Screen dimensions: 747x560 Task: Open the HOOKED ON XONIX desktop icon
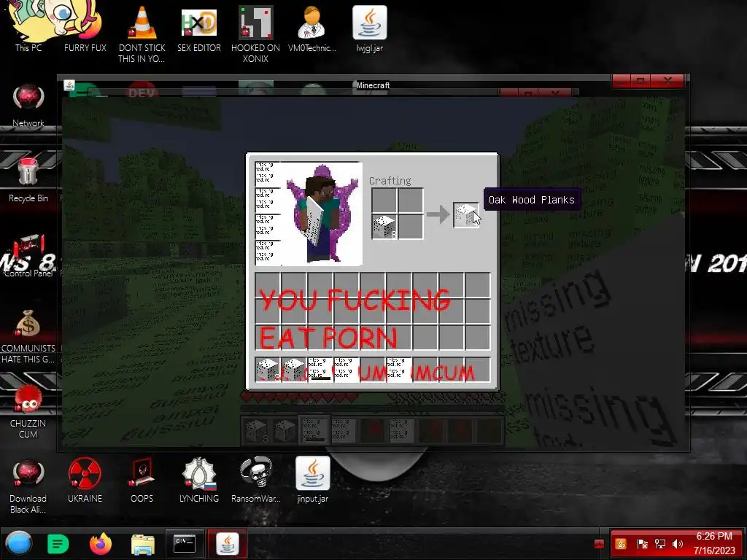(x=255, y=34)
